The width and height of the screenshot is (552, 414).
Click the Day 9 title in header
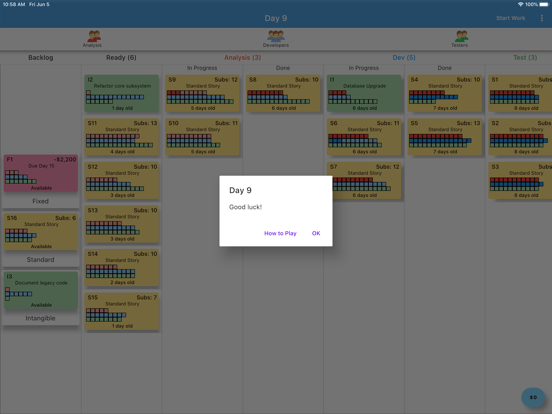pos(276,18)
